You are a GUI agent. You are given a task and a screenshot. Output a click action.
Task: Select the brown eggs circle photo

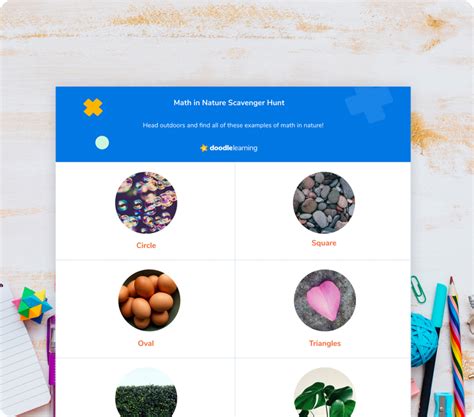pyautogui.click(x=149, y=300)
